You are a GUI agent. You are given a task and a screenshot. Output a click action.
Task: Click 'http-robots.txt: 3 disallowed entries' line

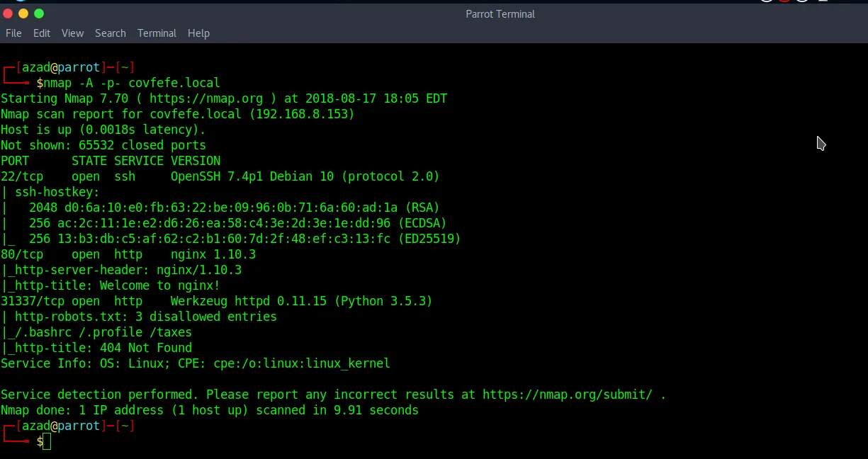coord(139,317)
